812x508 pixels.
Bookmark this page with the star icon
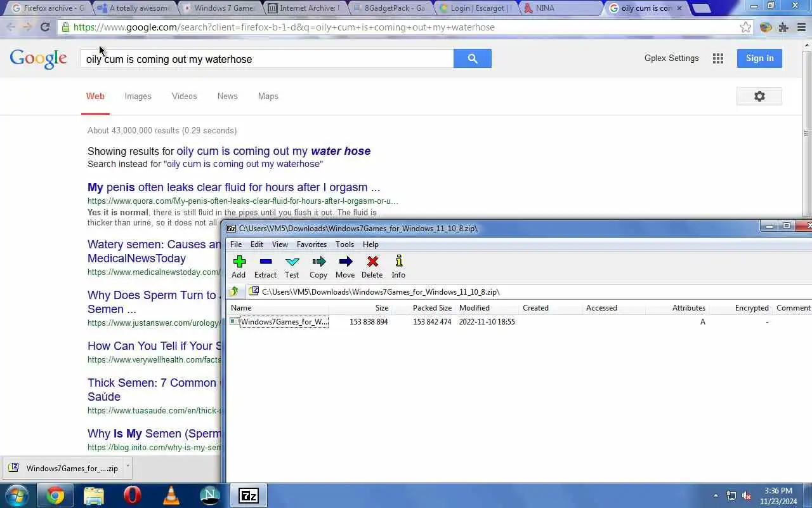coord(745,27)
